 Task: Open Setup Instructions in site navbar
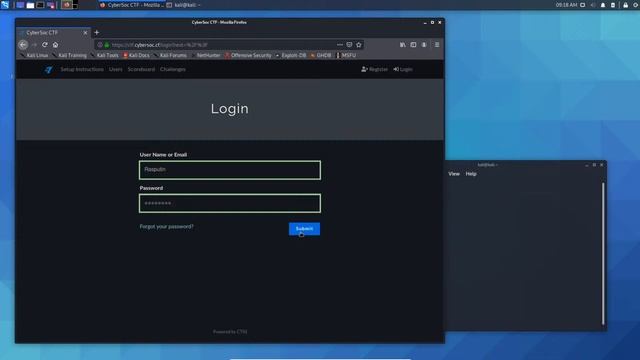(82, 69)
